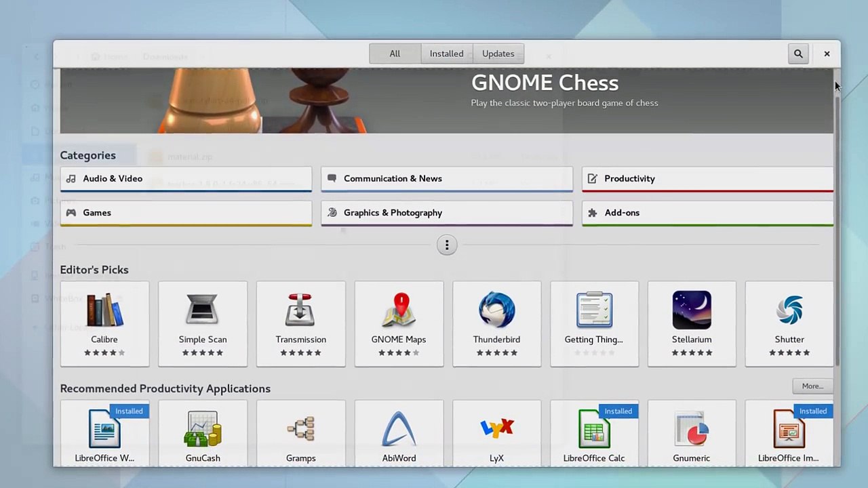Image resolution: width=868 pixels, height=488 pixels.
Task: Click the "AbiWord" app name
Action: coord(399,458)
